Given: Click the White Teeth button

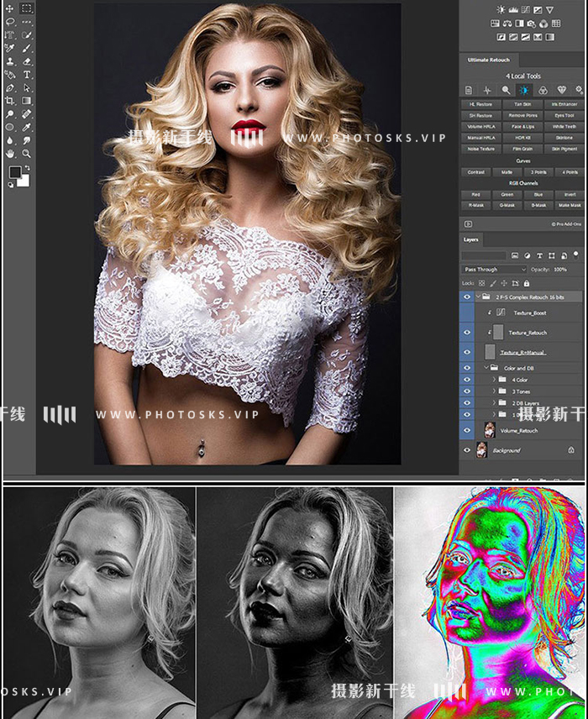Looking at the screenshot, I should (564, 127).
